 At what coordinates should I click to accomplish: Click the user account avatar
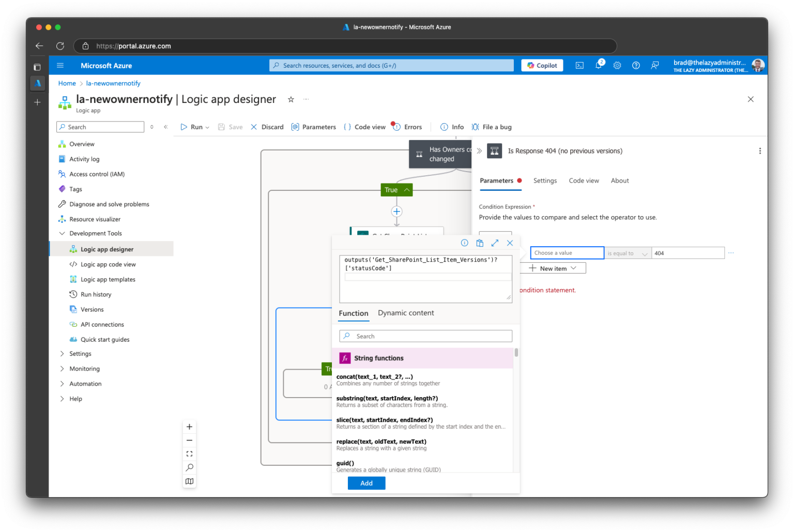[758, 66]
